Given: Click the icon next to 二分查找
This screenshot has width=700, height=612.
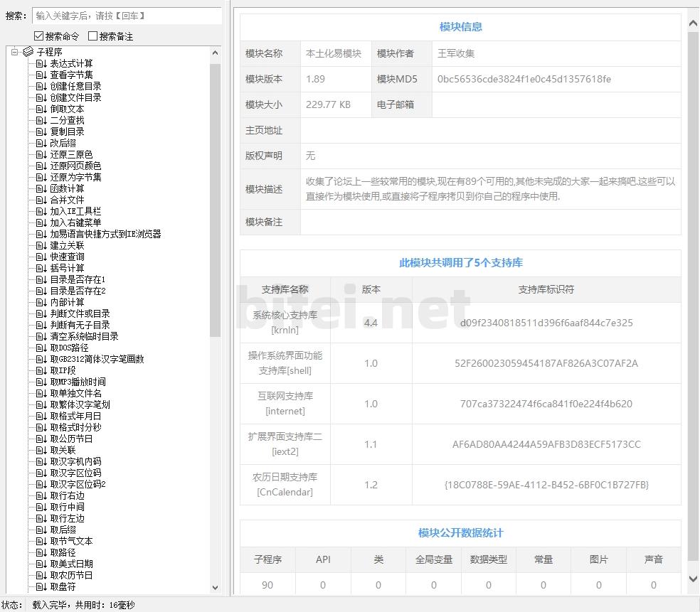Looking at the screenshot, I should (41, 120).
